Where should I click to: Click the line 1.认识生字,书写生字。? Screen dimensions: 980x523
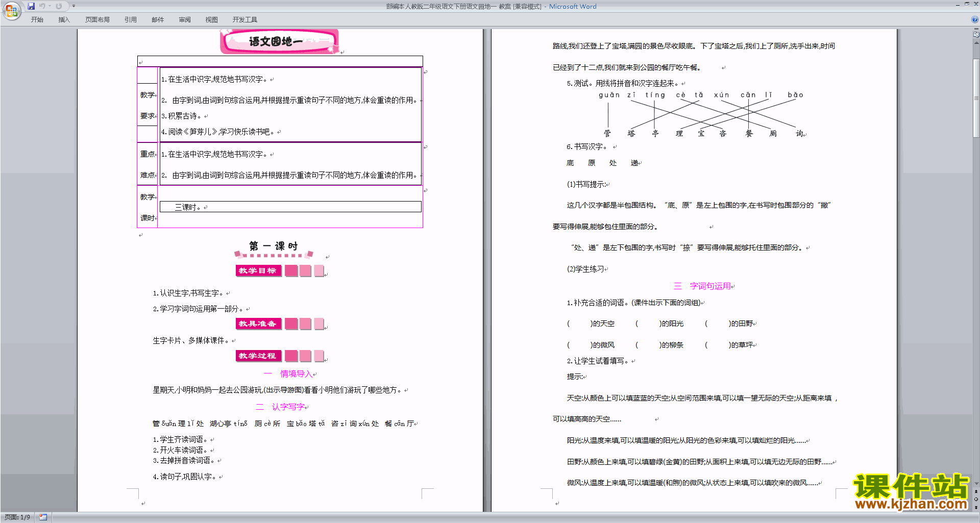click(x=188, y=293)
